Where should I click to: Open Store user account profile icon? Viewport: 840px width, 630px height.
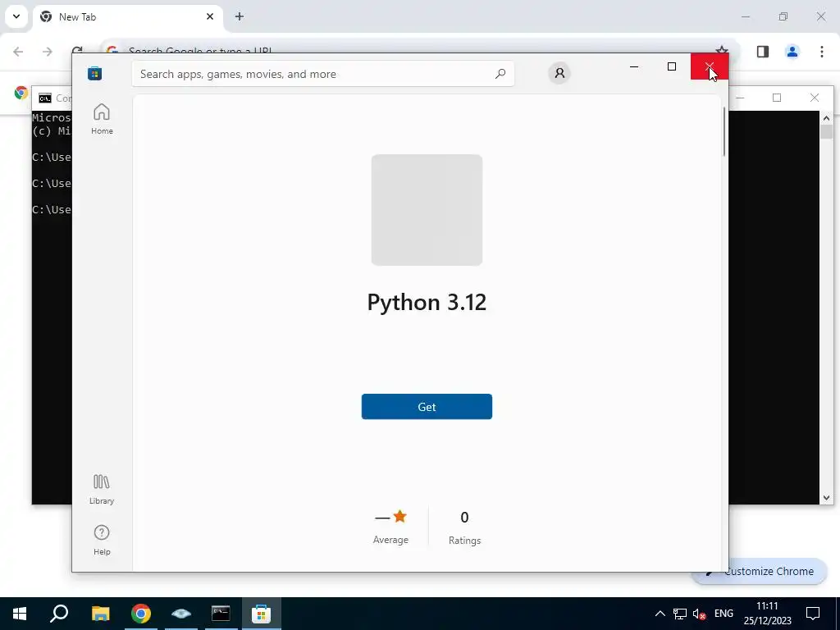559,73
